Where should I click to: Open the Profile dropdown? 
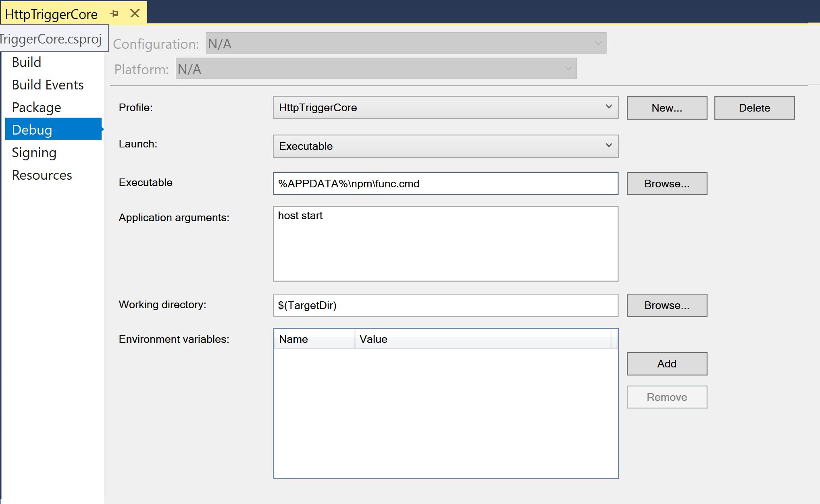445,108
